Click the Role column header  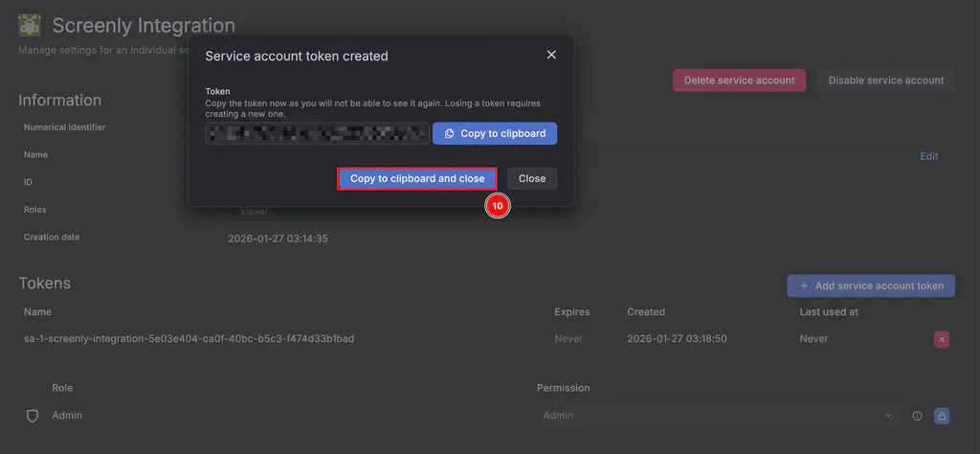tap(62, 388)
